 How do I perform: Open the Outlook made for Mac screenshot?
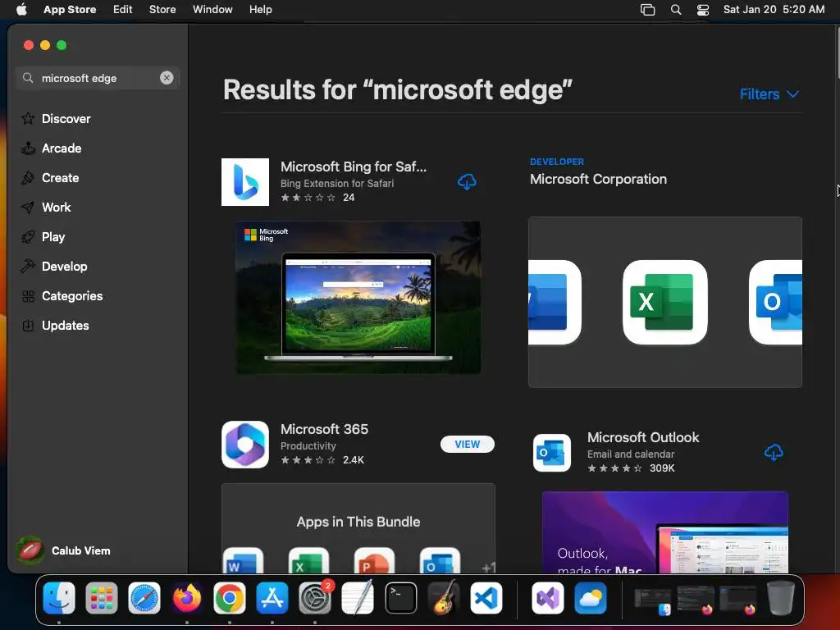pyautogui.click(x=664, y=532)
